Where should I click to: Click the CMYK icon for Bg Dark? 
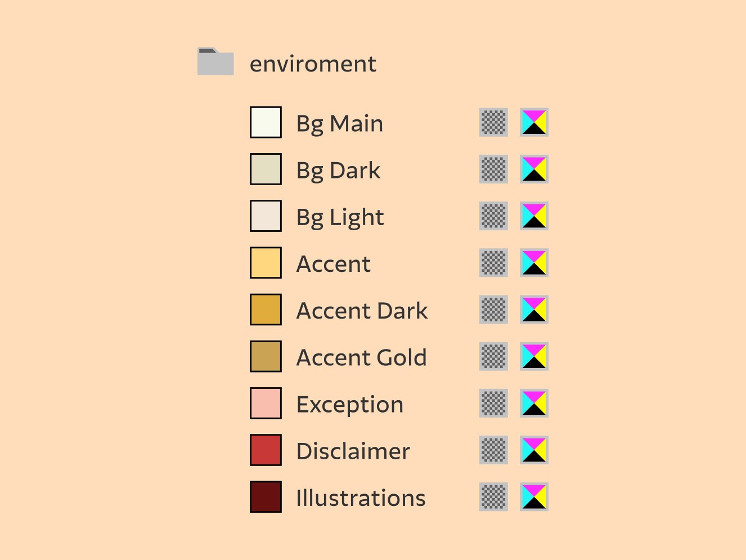534,169
